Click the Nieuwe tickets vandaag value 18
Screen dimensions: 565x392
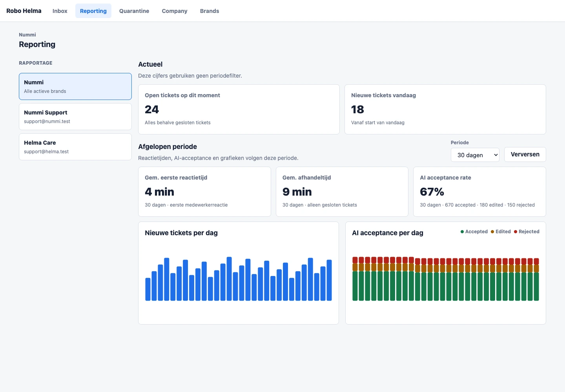click(357, 109)
